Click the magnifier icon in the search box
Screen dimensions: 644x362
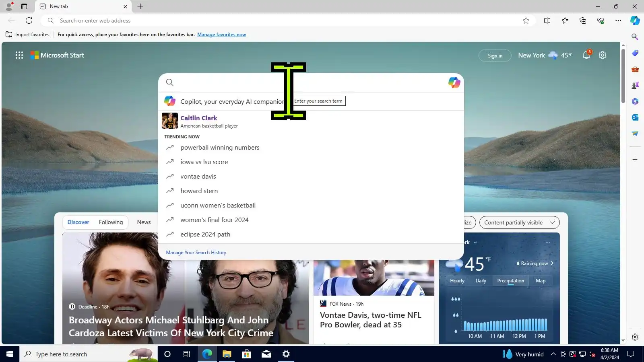click(x=170, y=82)
